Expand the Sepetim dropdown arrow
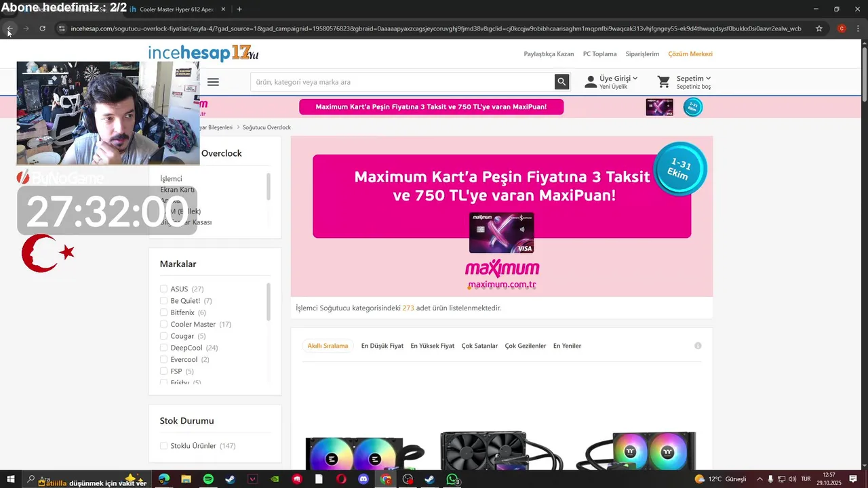 pos(708,79)
